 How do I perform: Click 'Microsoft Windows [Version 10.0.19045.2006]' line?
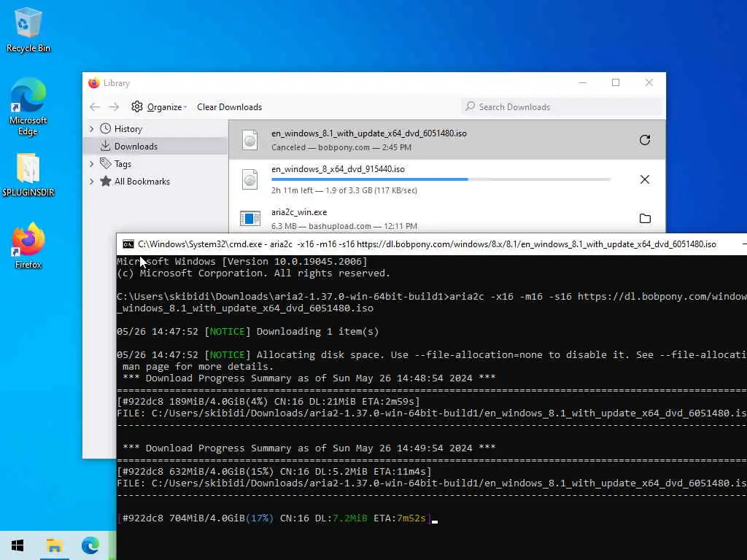click(x=242, y=262)
